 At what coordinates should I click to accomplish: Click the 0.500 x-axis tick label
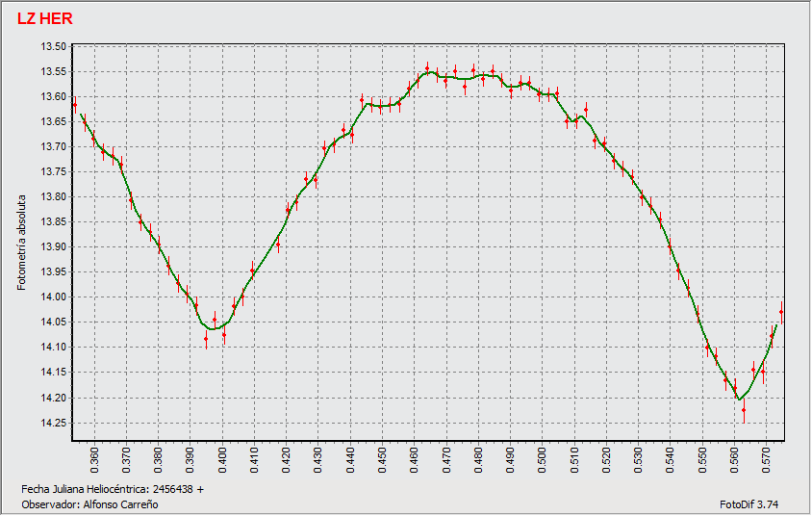pos(542,459)
